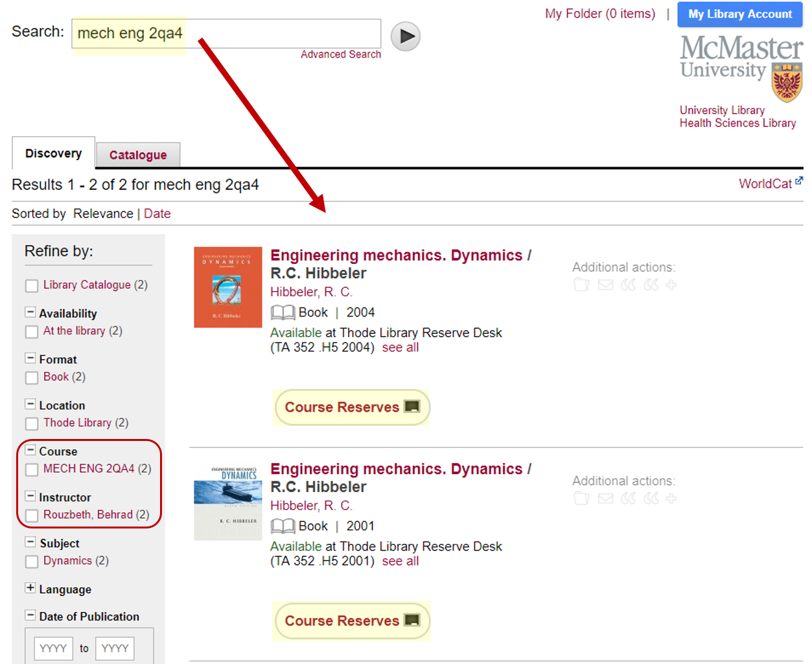Click the call number text (TA 352 .H5 2004)
The image size is (812, 664).
[x=322, y=348]
